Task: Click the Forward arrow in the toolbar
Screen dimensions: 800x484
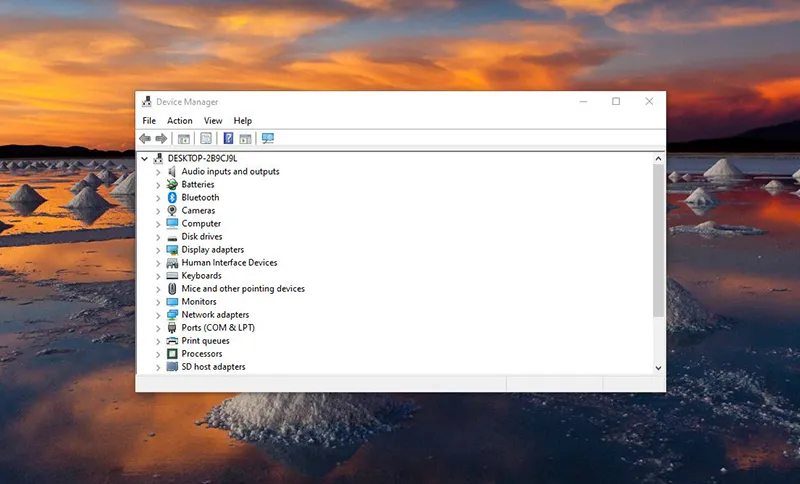Action: pos(161,138)
